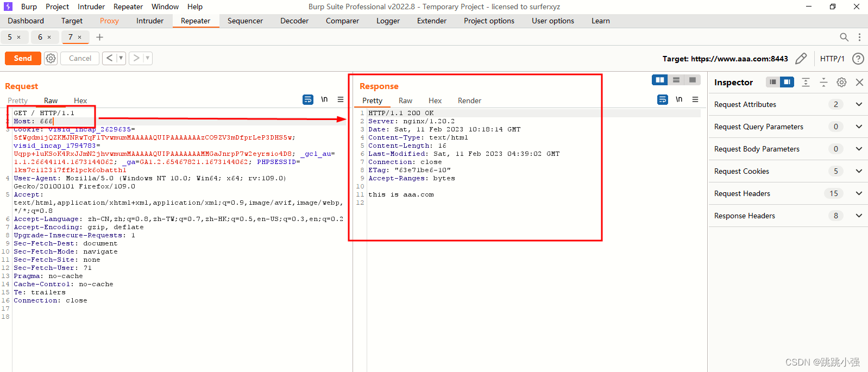This screenshot has width=868, height=372.
Task: Open request pane hamburger menu
Action: (x=341, y=99)
